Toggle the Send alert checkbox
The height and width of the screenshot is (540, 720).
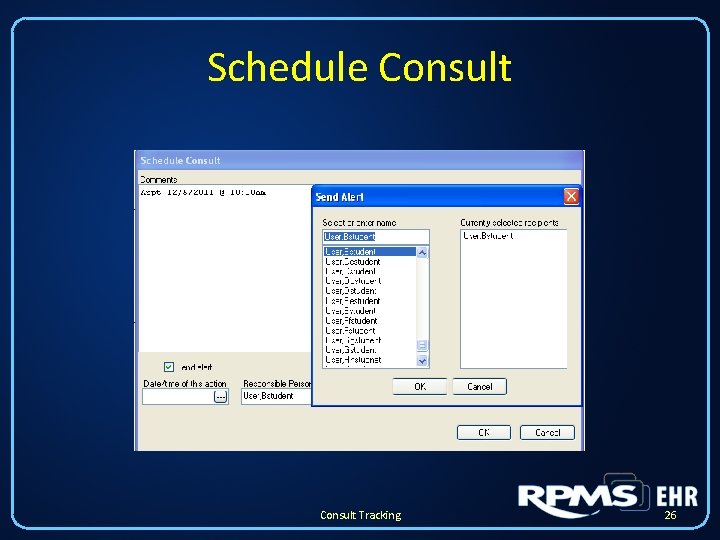click(169, 367)
